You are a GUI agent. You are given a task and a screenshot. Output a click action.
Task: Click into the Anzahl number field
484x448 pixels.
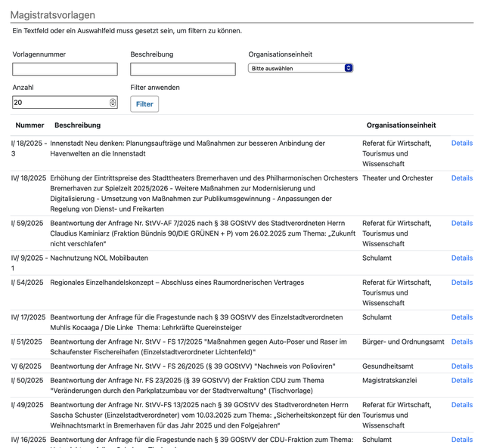pos(65,102)
